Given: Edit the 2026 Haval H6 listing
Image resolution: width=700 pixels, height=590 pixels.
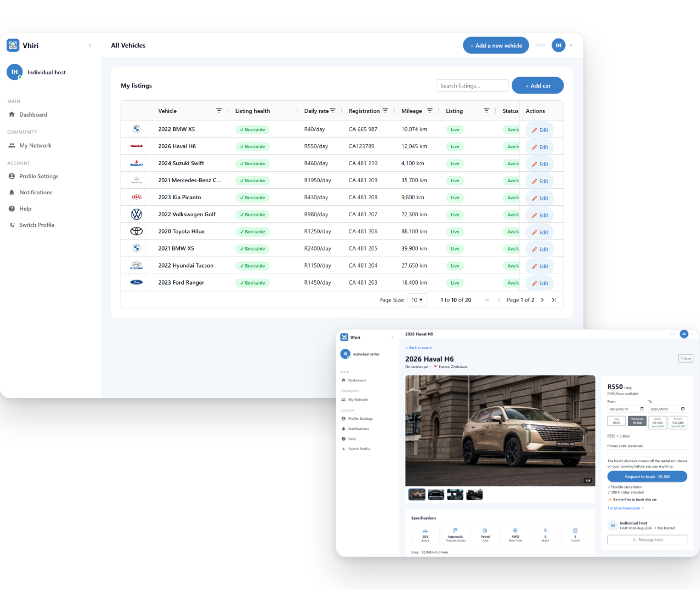Looking at the screenshot, I should (540, 147).
